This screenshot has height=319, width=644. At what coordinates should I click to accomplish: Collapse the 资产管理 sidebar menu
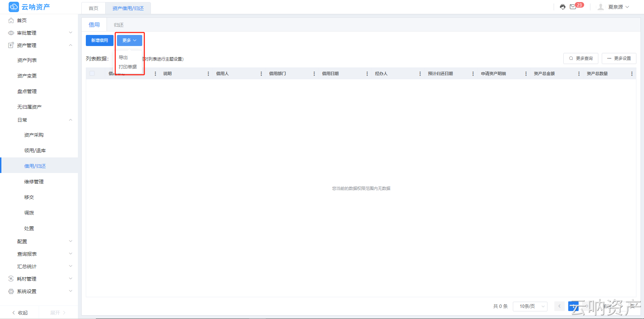[71, 45]
